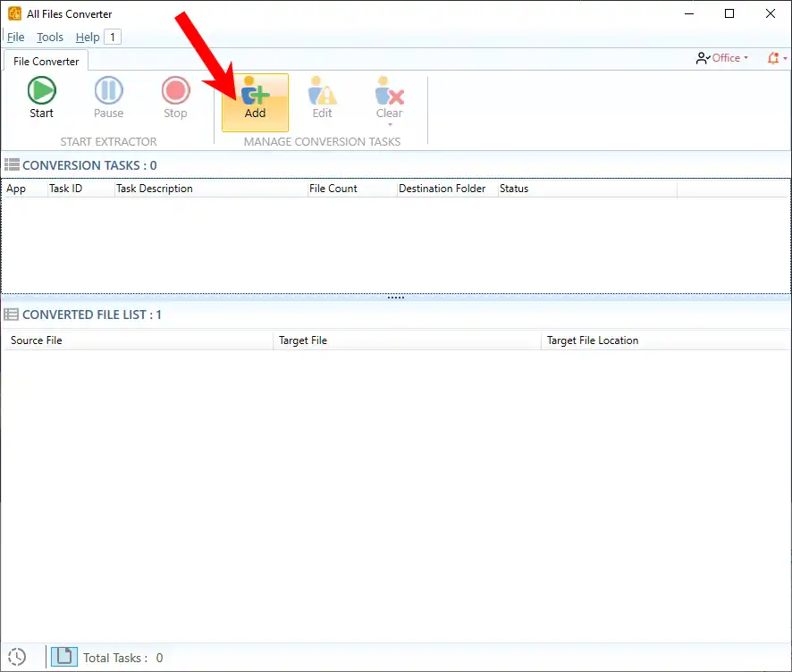The height and width of the screenshot is (672, 792).
Task: Sort by Task ID column header
Action: (80, 189)
